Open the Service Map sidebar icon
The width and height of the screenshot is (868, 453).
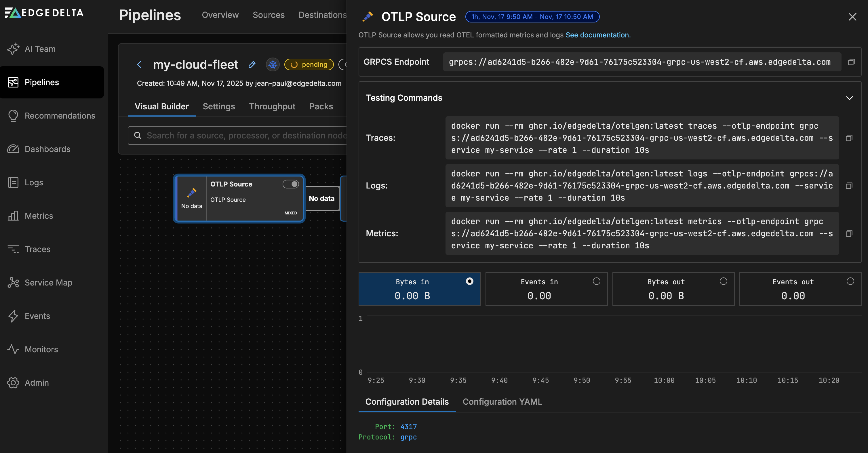pos(13,282)
